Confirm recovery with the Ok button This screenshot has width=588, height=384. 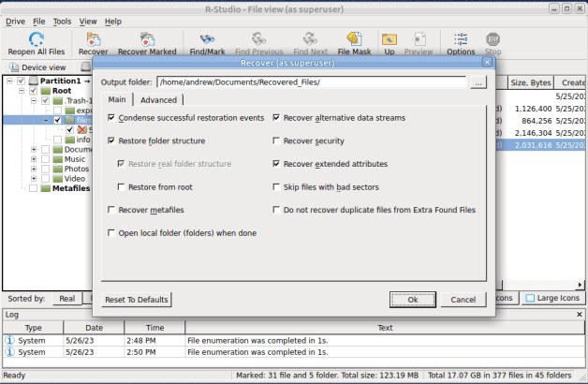(413, 300)
